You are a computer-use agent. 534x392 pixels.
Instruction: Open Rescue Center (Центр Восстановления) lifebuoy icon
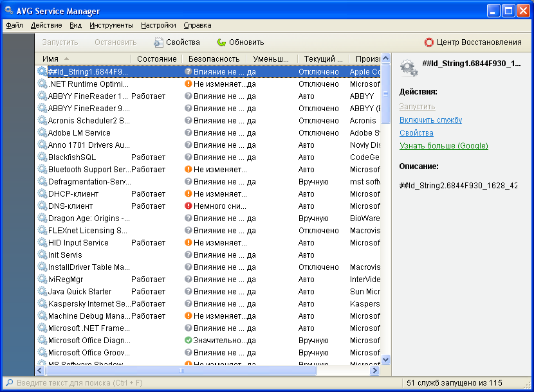(x=429, y=42)
